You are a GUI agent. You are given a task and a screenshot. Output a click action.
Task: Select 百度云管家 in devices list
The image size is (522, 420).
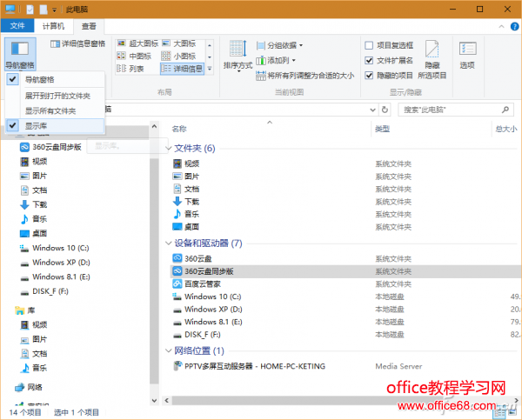pos(197,283)
